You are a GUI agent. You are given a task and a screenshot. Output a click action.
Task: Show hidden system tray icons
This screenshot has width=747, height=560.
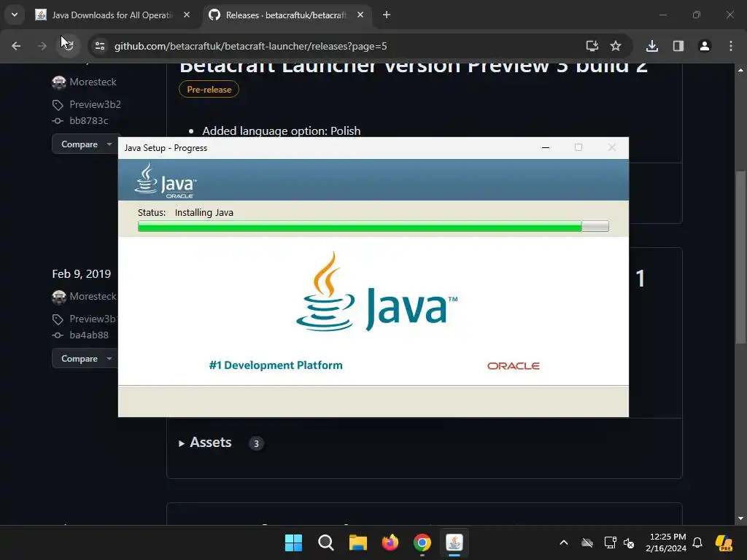click(564, 542)
